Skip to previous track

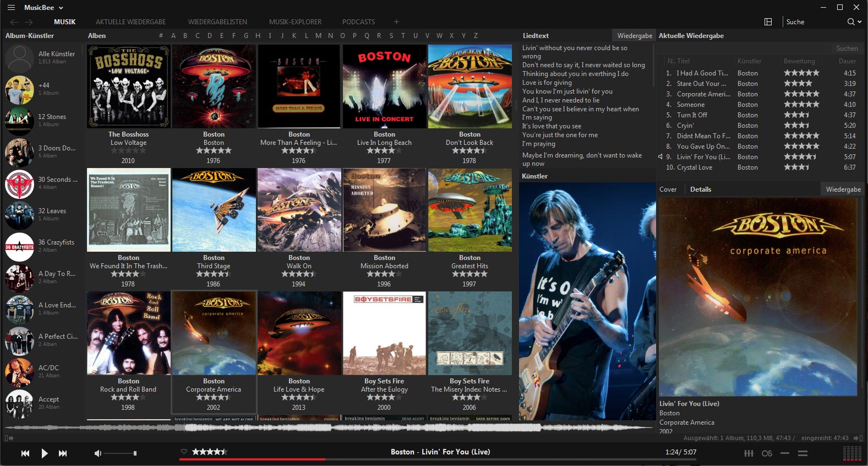(25, 453)
